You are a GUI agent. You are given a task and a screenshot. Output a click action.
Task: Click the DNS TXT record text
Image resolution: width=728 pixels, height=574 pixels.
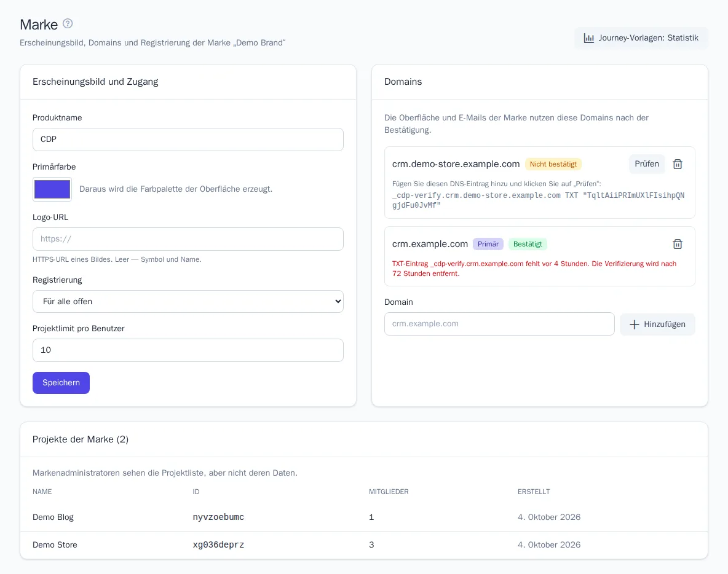(x=538, y=200)
